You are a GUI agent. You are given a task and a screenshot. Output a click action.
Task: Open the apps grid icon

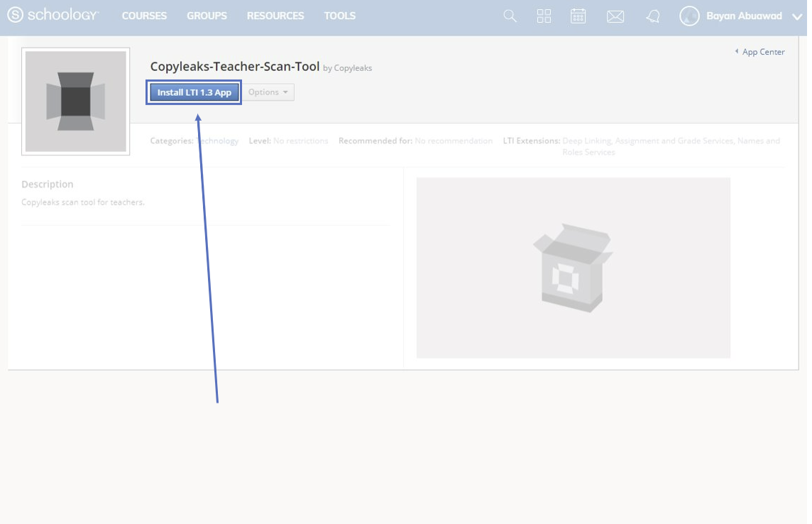point(544,16)
